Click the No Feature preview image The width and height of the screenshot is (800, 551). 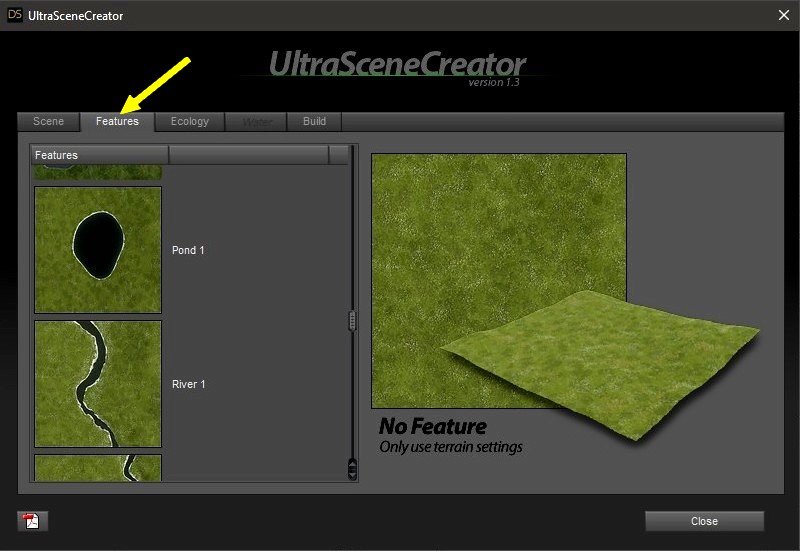pos(499,281)
